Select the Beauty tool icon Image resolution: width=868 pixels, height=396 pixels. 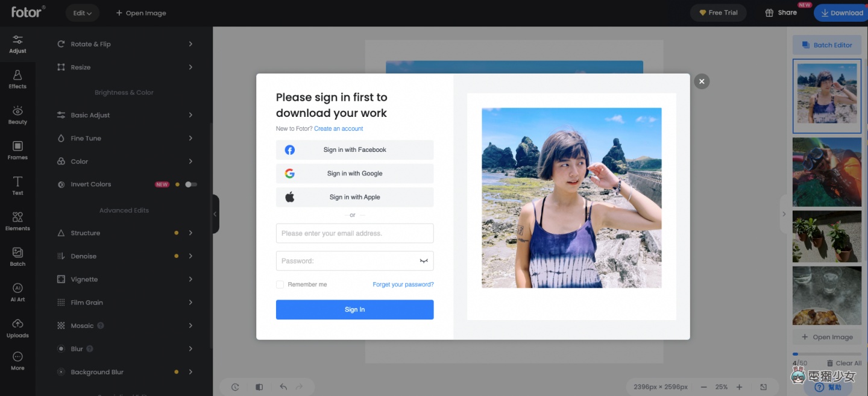(x=17, y=115)
